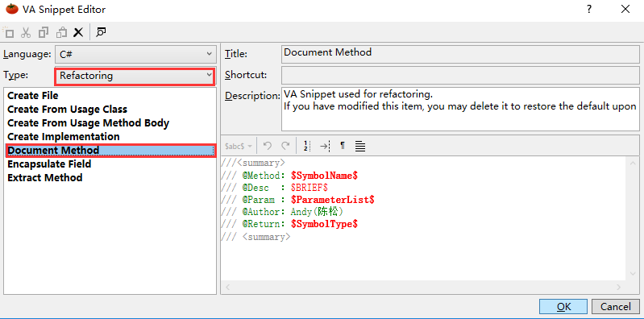Toggle the word wrap lines icon
The image size is (644, 319).
(x=360, y=146)
